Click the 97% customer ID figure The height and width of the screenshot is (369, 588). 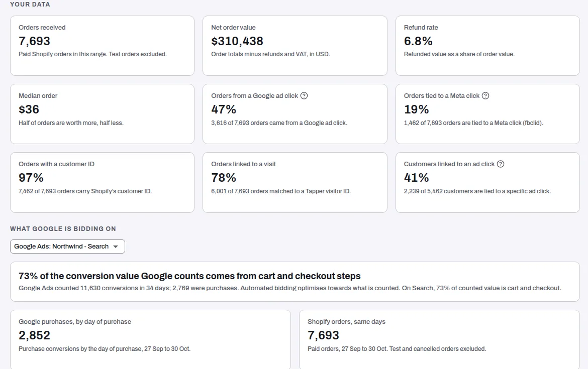click(x=31, y=177)
